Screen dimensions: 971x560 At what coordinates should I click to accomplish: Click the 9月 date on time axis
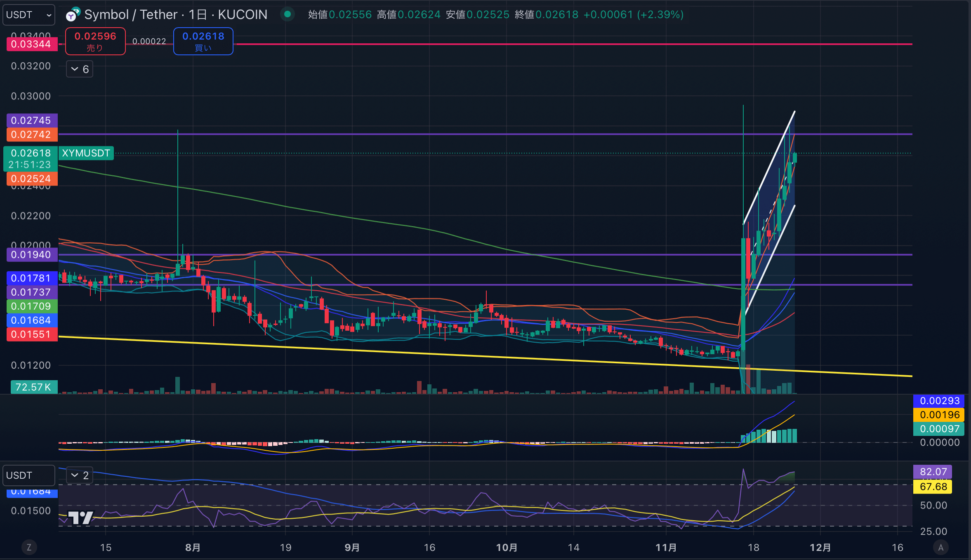point(352,548)
